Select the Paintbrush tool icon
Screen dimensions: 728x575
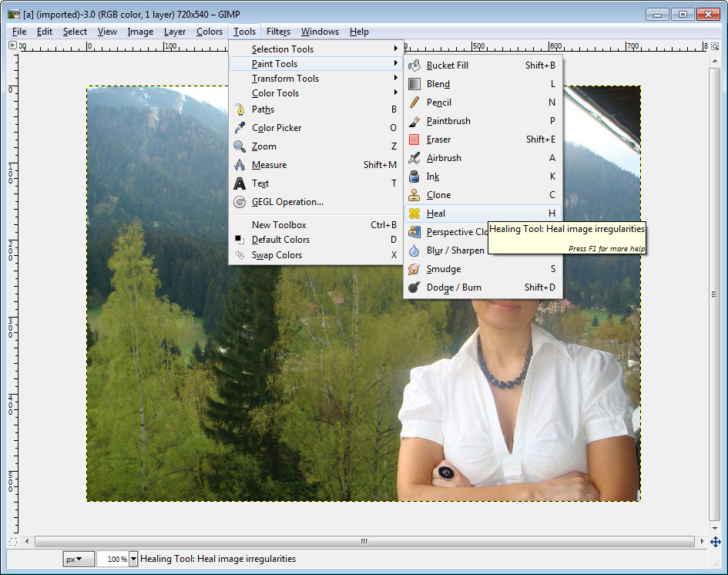tap(414, 121)
